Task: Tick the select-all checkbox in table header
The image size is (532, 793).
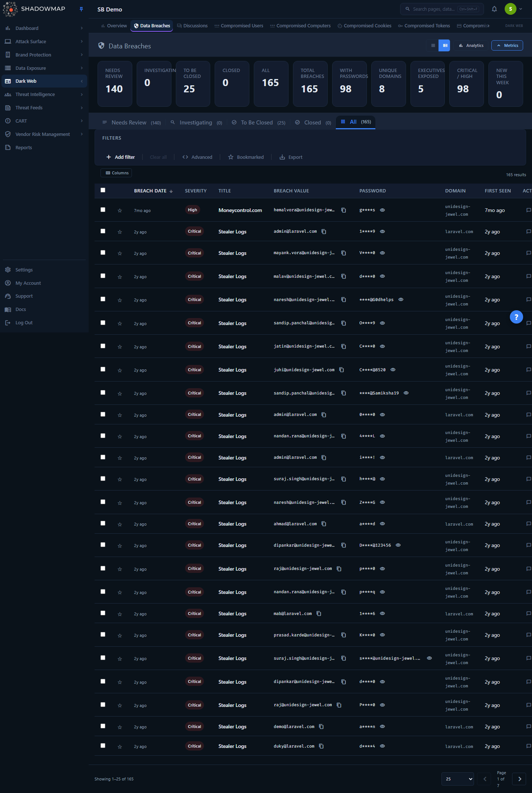Action: tap(103, 190)
